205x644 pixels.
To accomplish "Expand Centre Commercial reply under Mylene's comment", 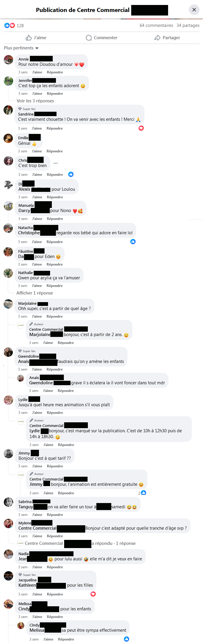I will (x=76, y=543).
